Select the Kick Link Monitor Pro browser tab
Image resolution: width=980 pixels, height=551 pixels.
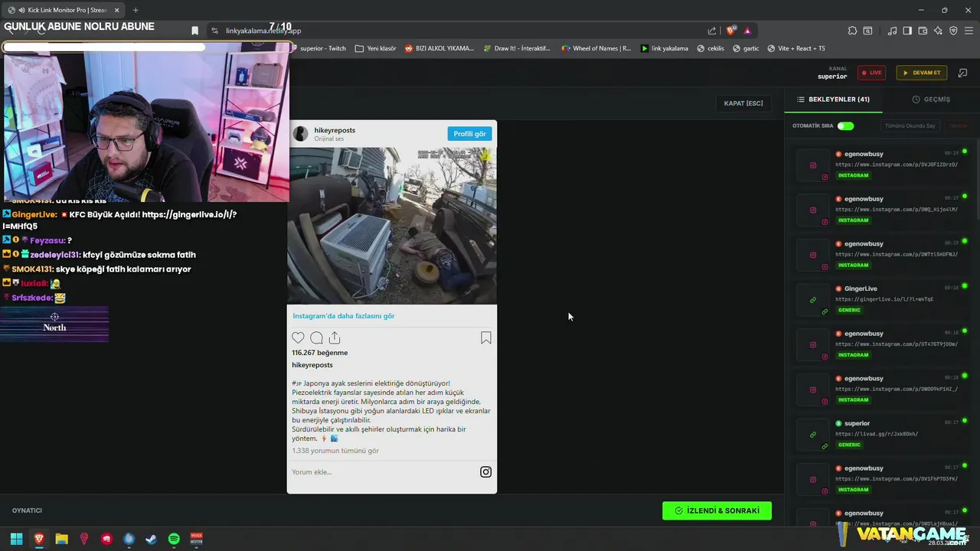coord(64,10)
